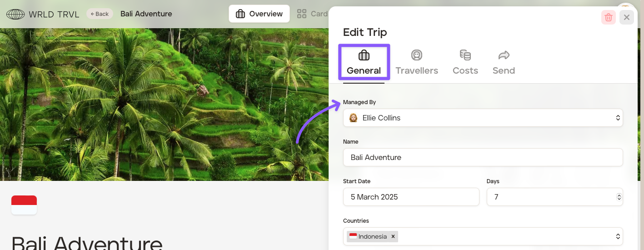Close the Edit Trip panel
The image size is (644, 250).
tap(626, 17)
